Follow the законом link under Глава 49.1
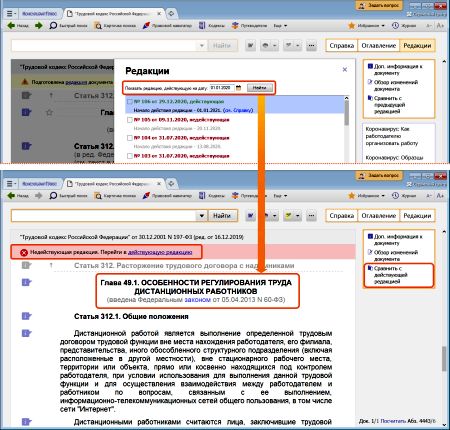 197,300
